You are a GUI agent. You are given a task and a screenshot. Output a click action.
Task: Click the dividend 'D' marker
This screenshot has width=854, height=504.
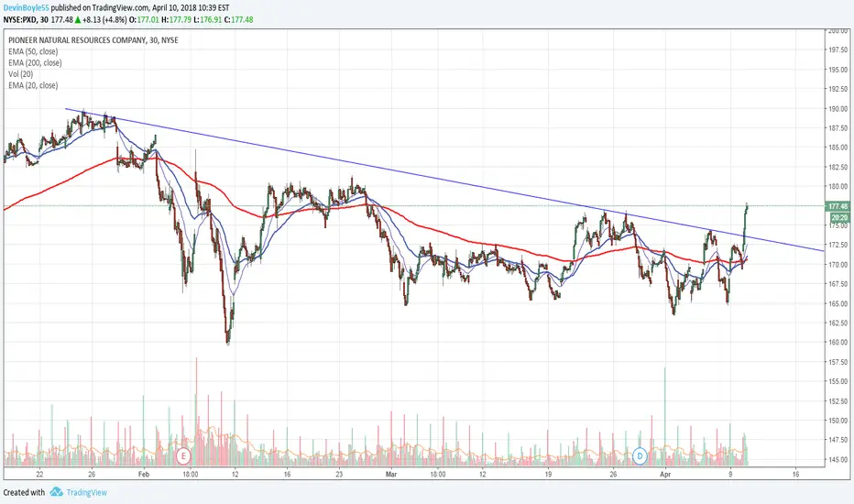(640, 456)
